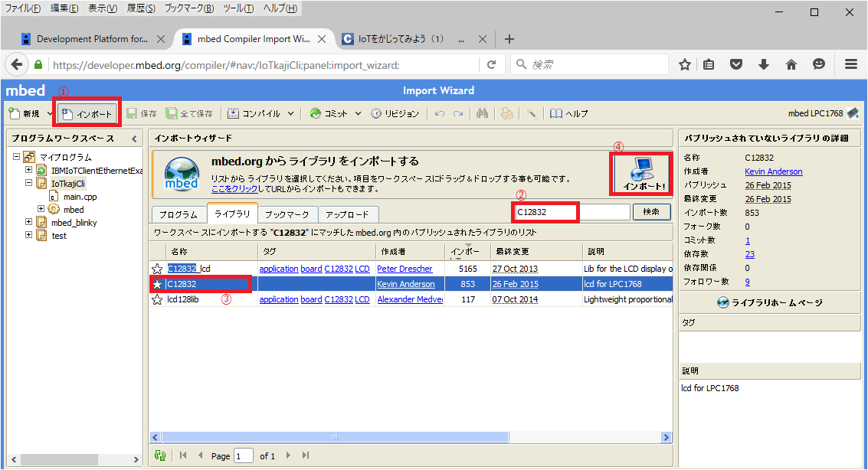
Task: Switch to the プログラム tab
Action: 179,214
